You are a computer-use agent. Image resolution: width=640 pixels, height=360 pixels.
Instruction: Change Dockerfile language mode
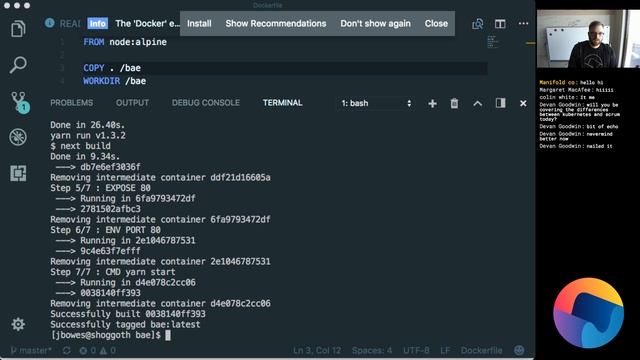482,350
